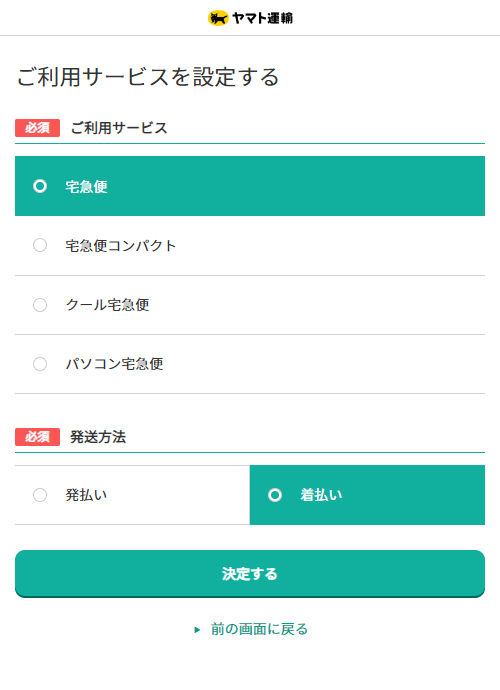Image resolution: width=500 pixels, height=690 pixels.
Task: Click the 発送方法 section heading
Action: point(98,437)
